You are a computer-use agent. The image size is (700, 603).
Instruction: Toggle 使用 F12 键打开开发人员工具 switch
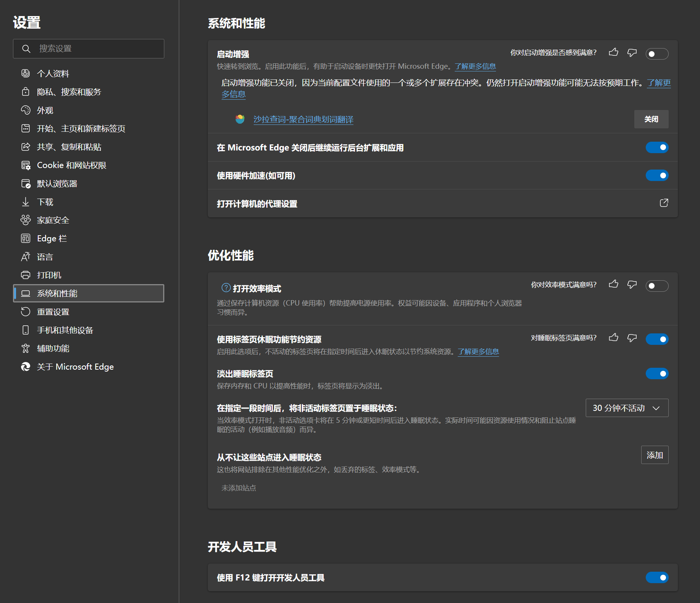pyautogui.click(x=656, y=577)
